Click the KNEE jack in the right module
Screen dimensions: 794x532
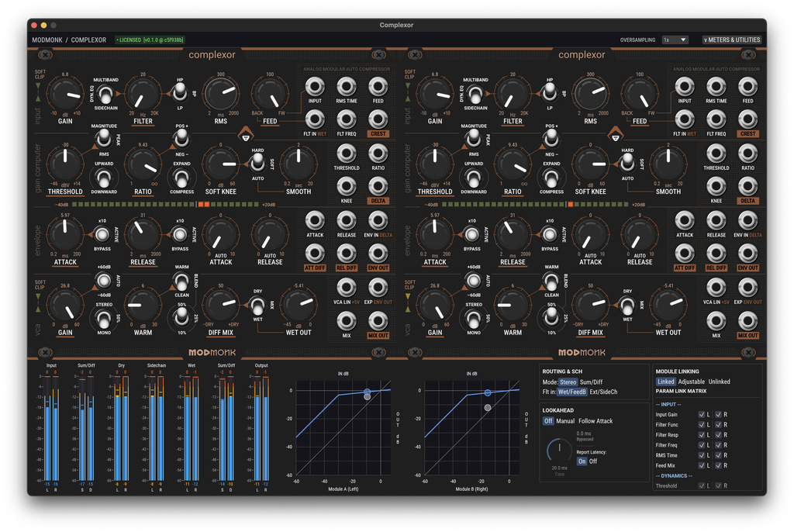[x=716, y=186]
